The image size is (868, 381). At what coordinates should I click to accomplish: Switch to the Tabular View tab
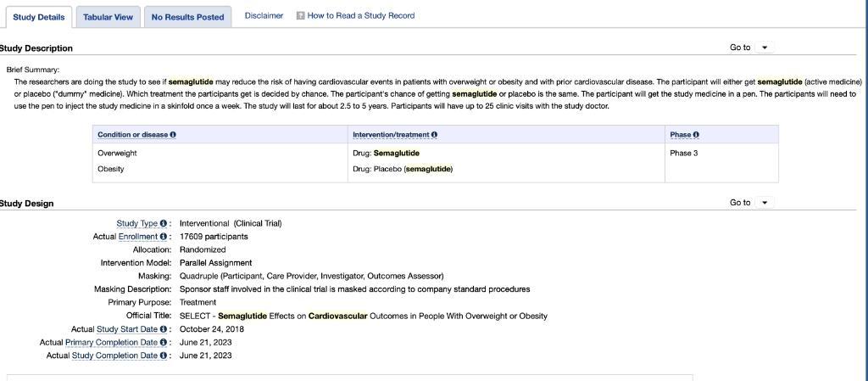pyautogui.click(x=108, y=17)
